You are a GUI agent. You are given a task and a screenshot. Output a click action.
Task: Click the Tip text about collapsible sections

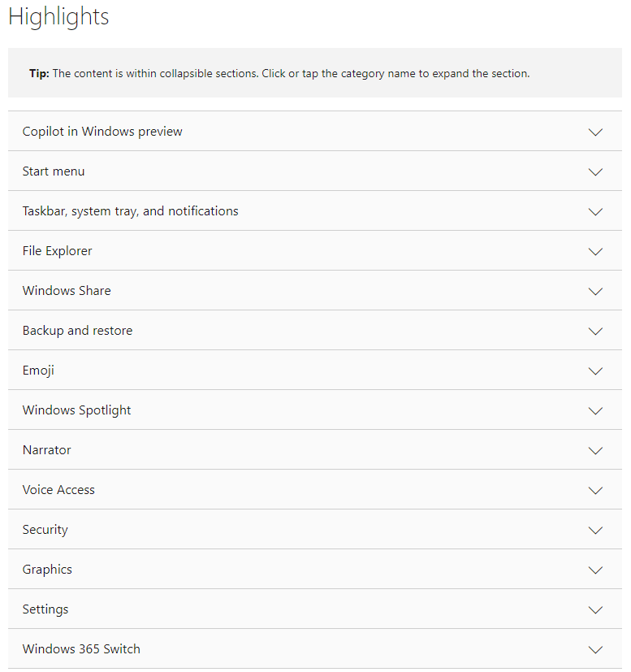pos(279,73)
